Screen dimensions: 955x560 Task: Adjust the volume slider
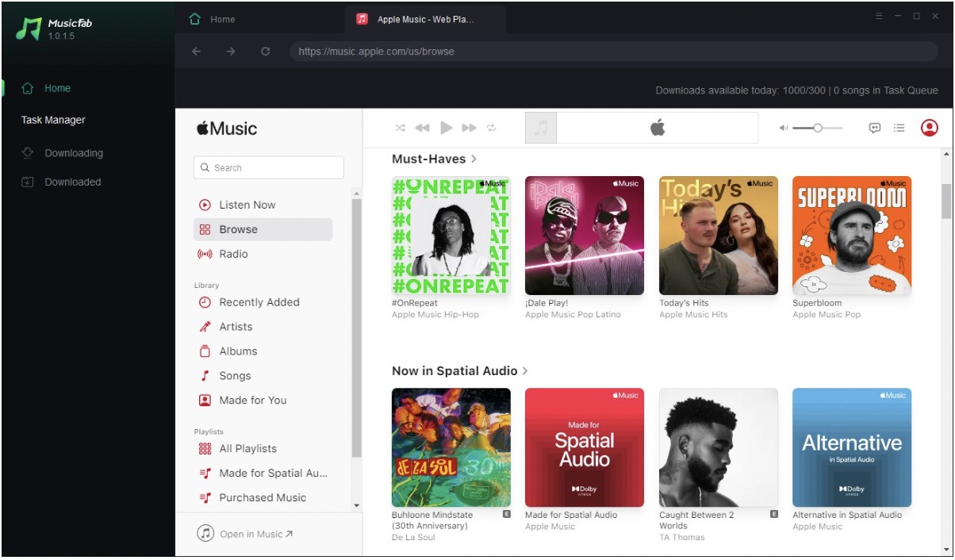click(x=818, y=128)
